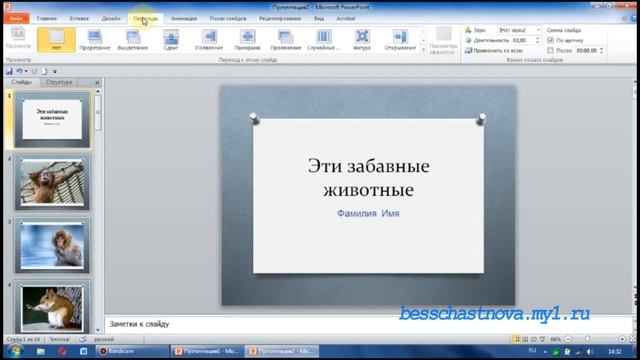The image size is (640, 360).
Task: Apply the Выцветание transition effect
Action: (x=133, y=40)
